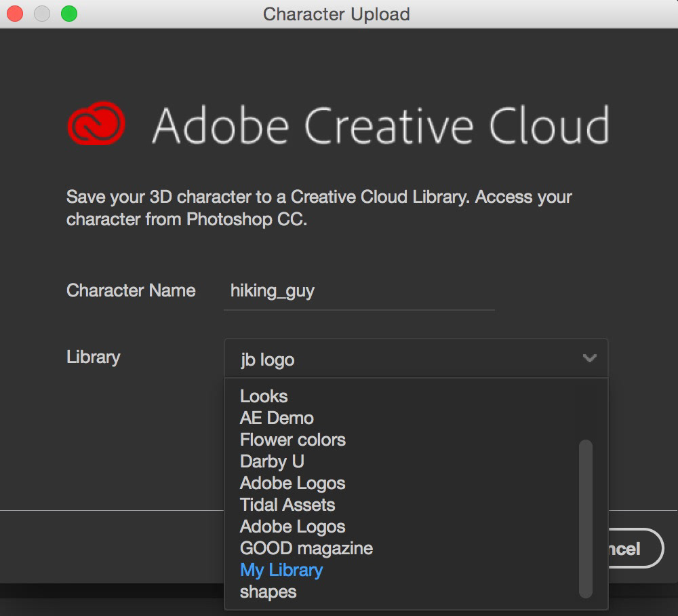Zoom the window with green button

[x=69, y=14]
